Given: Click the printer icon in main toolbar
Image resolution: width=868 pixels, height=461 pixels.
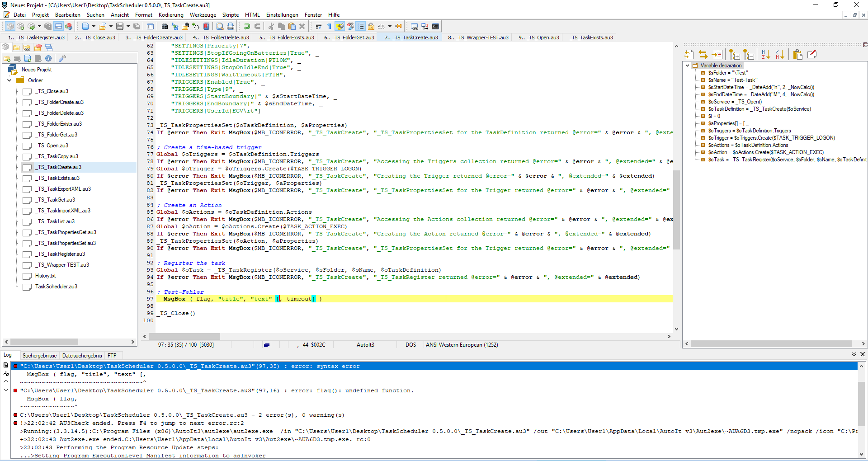Looking at the screenshot, I should [x=231, y=27].
